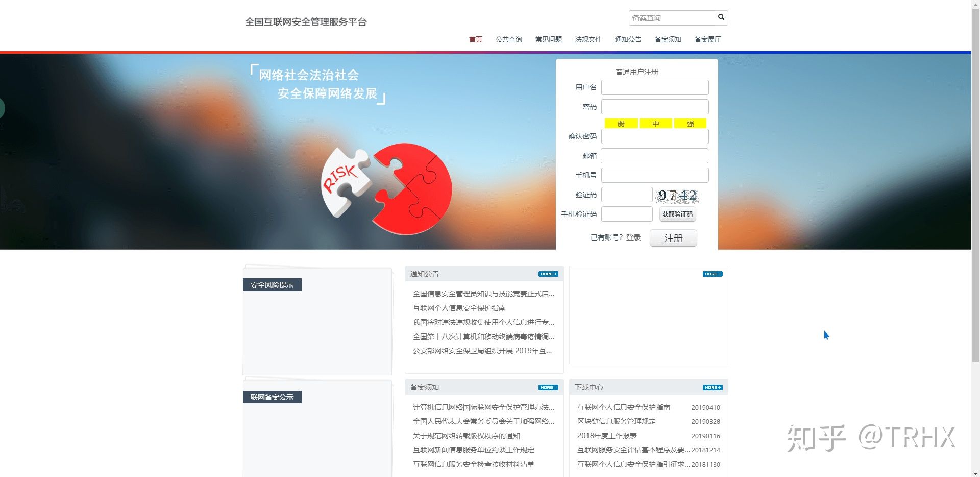Focus the 用户名 input field
Screen dimensions: 980x477
(655, 87)
